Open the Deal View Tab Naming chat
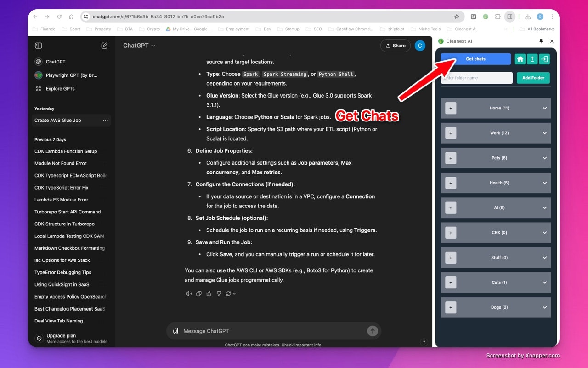This screenshot has width=588, height=368. click(x=59, y=321)
